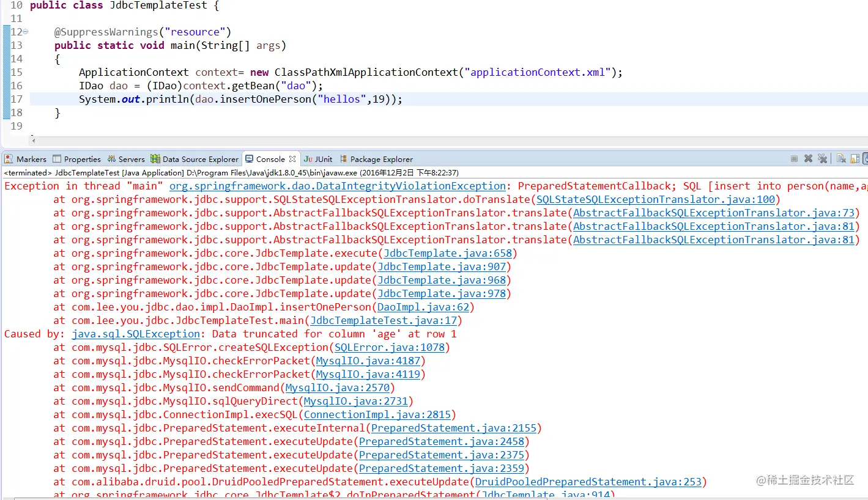Open the DataIntegrityViolationException link
The width and height of the screenshot is (868, 500).
point(338,186)
